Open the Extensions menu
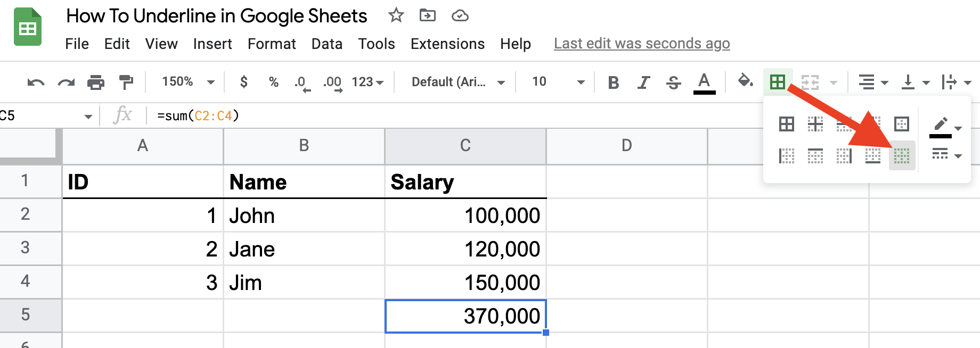Image resolution: width=980 pixels, height=348 pixels. (x=447, y=44)
